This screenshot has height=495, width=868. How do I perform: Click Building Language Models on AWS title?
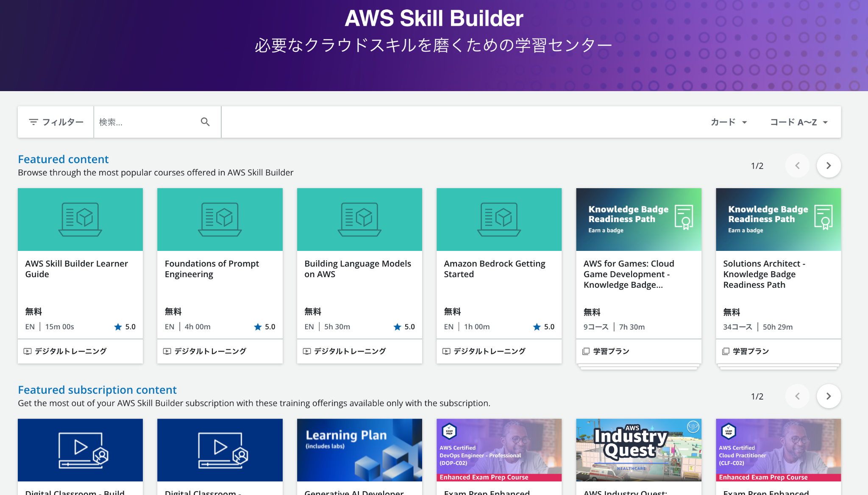358,269
